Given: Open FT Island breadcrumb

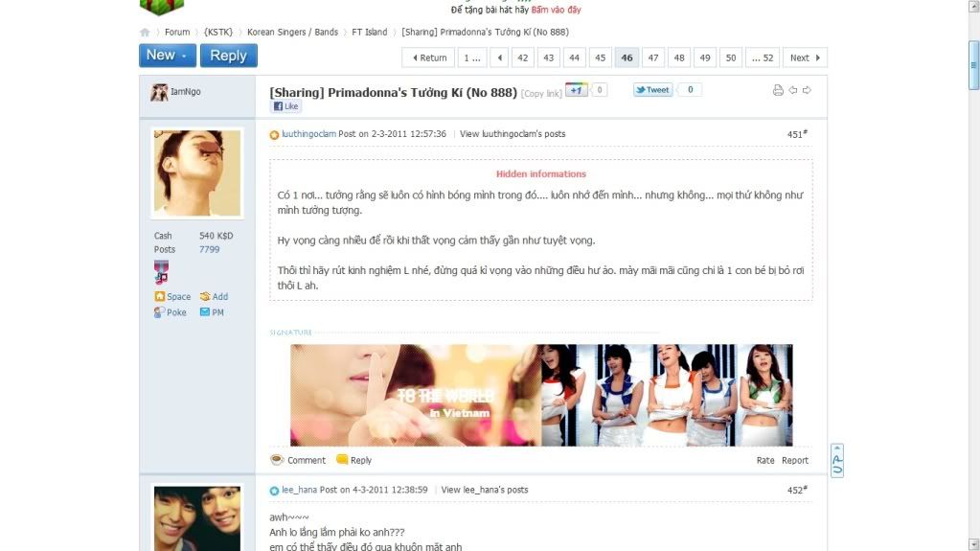Looking at the screenshot, I should click(370, 32).
